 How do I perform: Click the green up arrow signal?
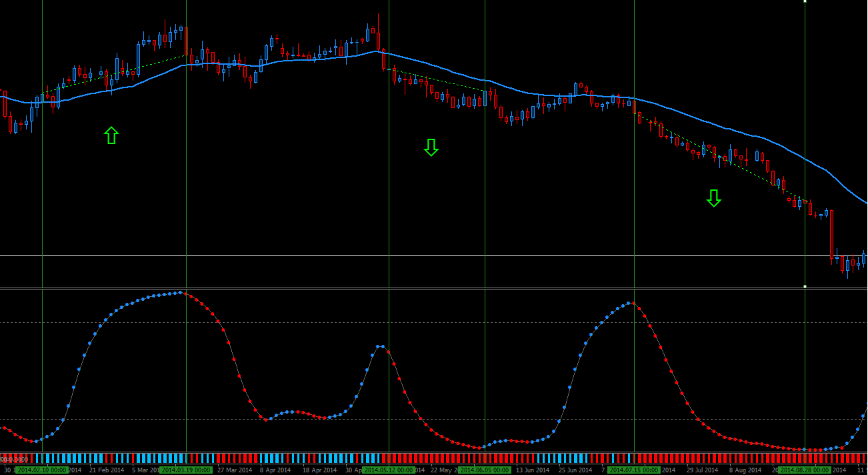(x=111, y=135)
